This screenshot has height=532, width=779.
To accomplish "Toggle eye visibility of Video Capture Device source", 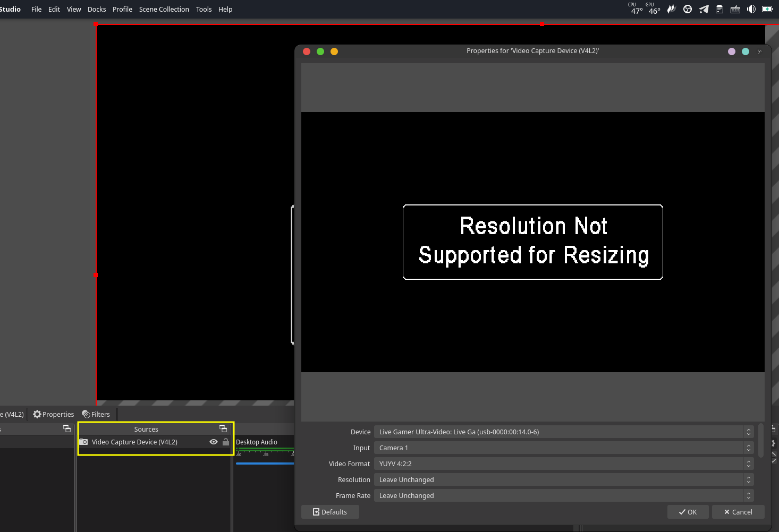I will 214,442.
